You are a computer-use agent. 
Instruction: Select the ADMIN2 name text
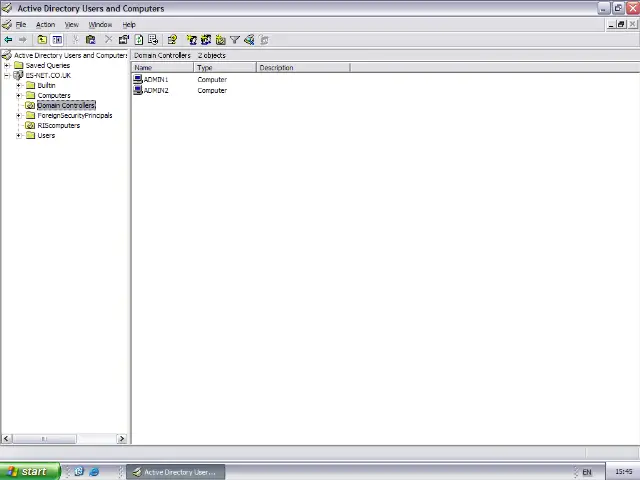point(156,91)
